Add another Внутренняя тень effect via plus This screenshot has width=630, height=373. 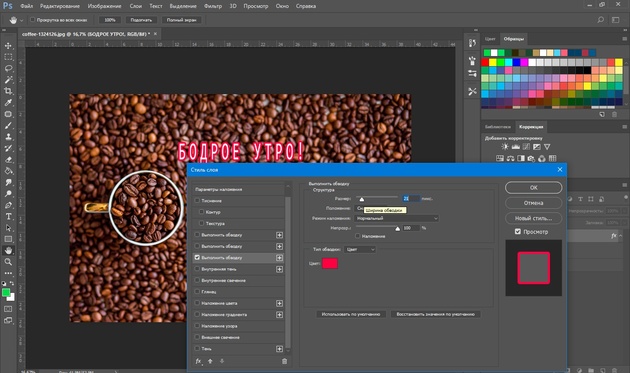tap(279, 269)
